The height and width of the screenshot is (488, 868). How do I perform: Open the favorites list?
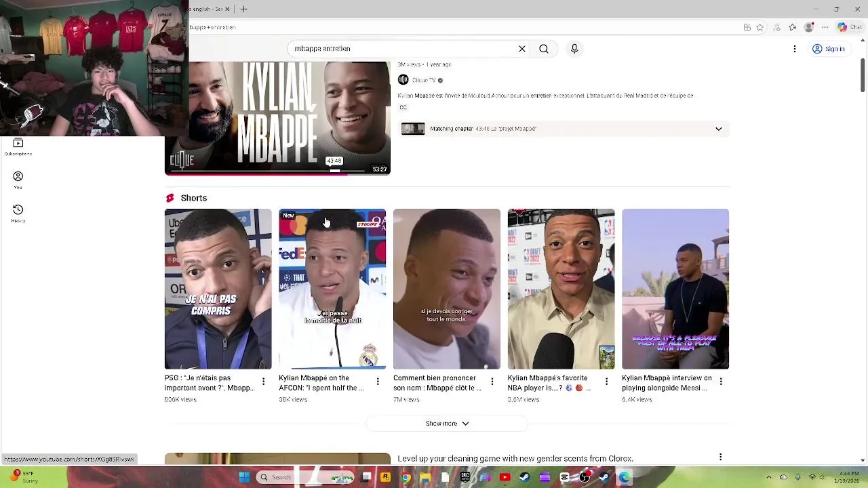click(793, 27)
